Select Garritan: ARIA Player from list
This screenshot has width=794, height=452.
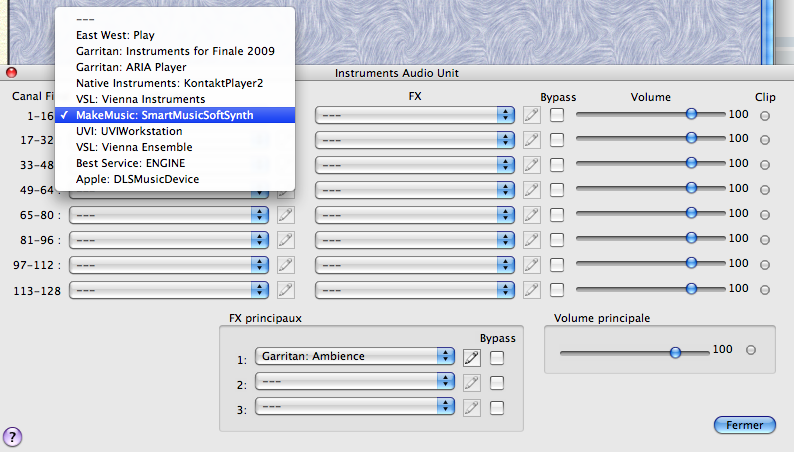131,67
